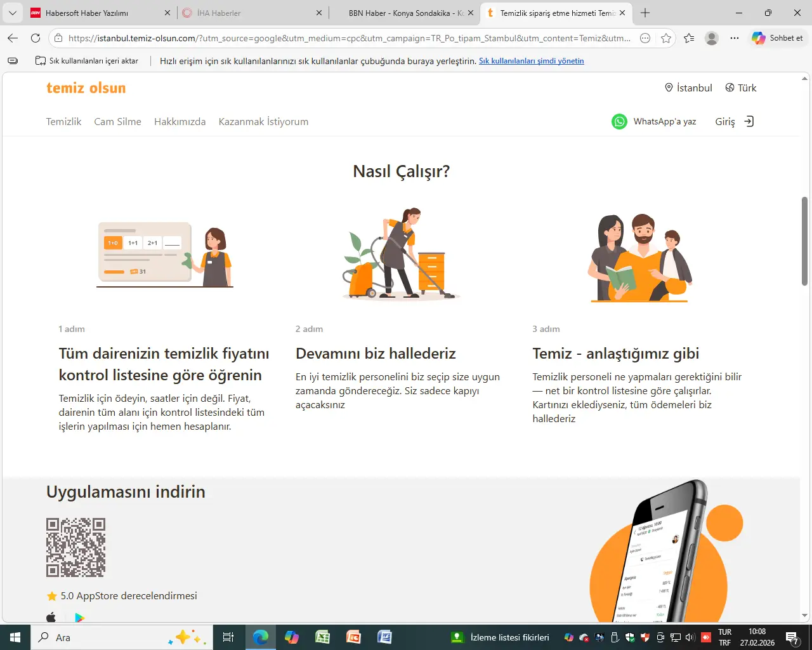This screenshot has width=812, height=650.
Task: Open the tab list dropdown arrow
Action: click(x=12, y=13)
